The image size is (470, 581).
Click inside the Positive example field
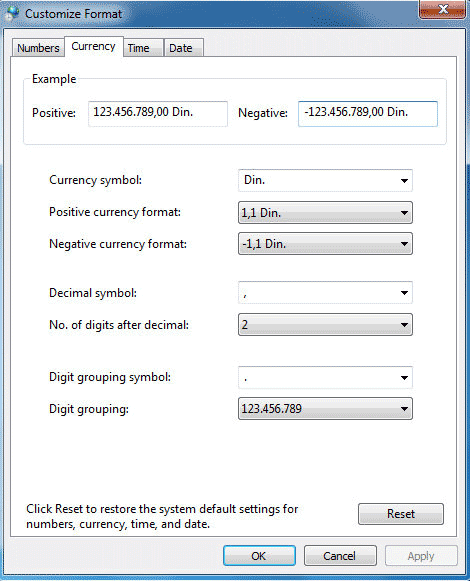[158, 114]
